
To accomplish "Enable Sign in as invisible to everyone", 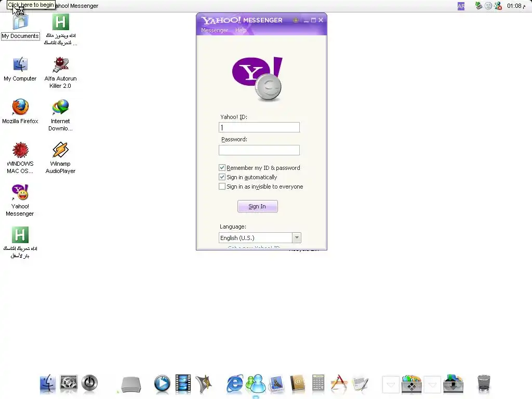I will pyautogui.click(x=222, y=187).
